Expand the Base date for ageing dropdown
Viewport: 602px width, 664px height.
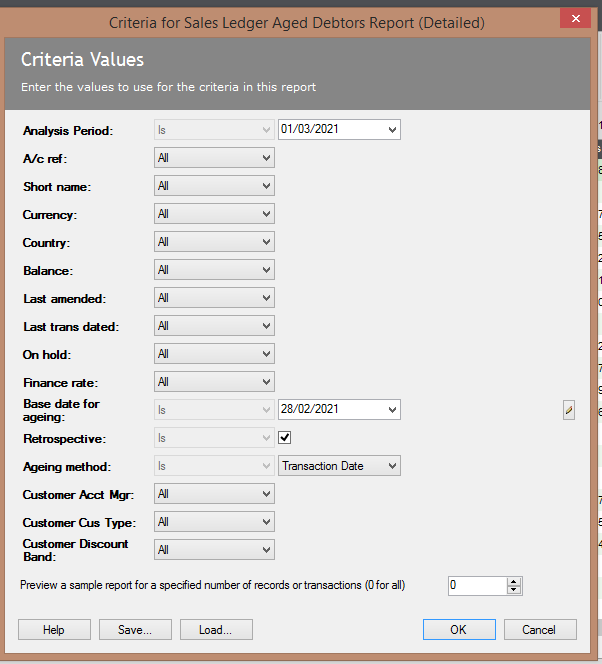pyautogui.click(x=391, y=409)
